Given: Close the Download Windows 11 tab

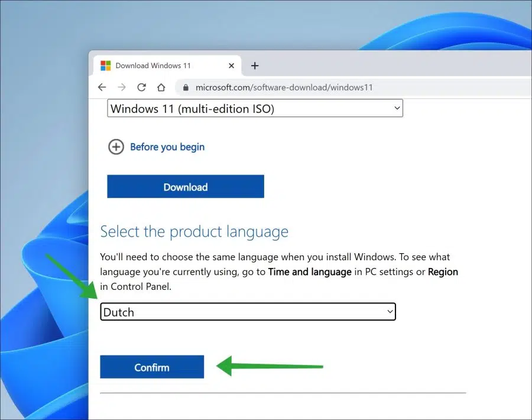Looking at the screenshot, I should coord(231,66).
